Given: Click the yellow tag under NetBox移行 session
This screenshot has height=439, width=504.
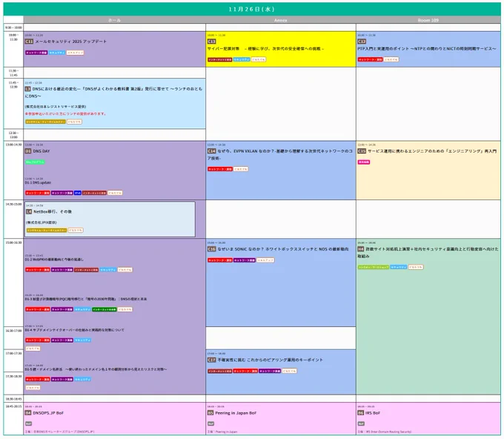Looking at the screenshot, I should tap(47, 231).
